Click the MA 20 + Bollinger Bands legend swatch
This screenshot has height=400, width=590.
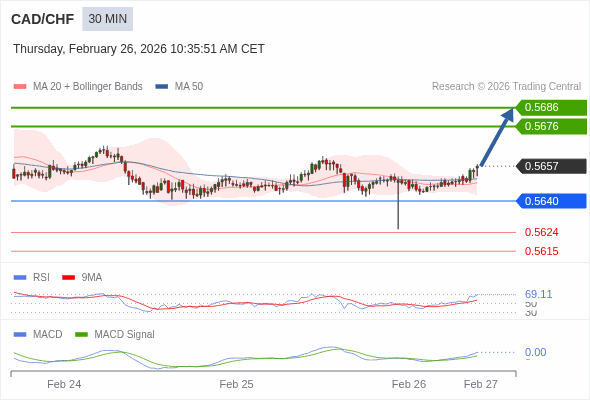[x=20, y=87]
